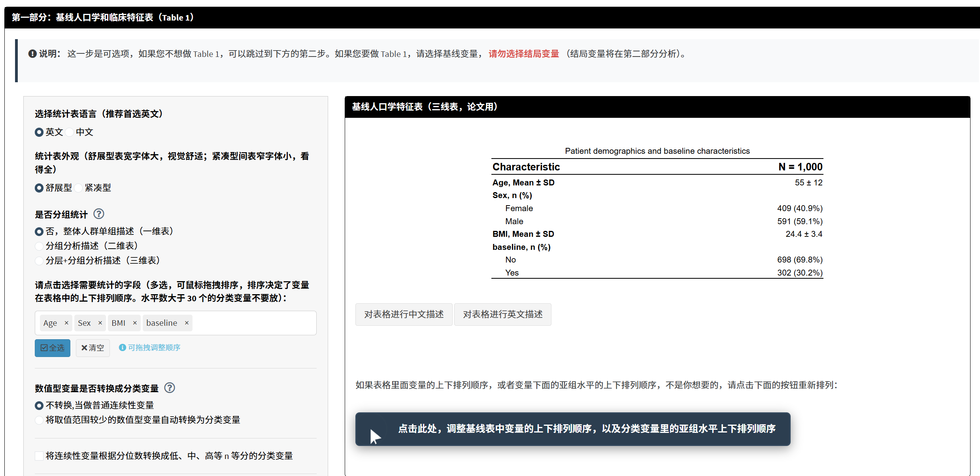
Task: Click empty area in field selection box
Action: [253, 323]
